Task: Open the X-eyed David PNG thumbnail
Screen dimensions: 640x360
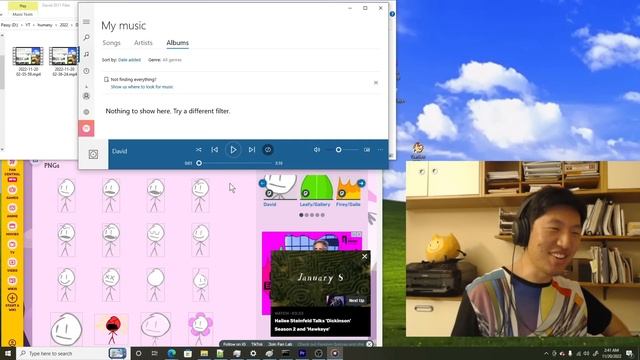Action: [x=111, y=284]
